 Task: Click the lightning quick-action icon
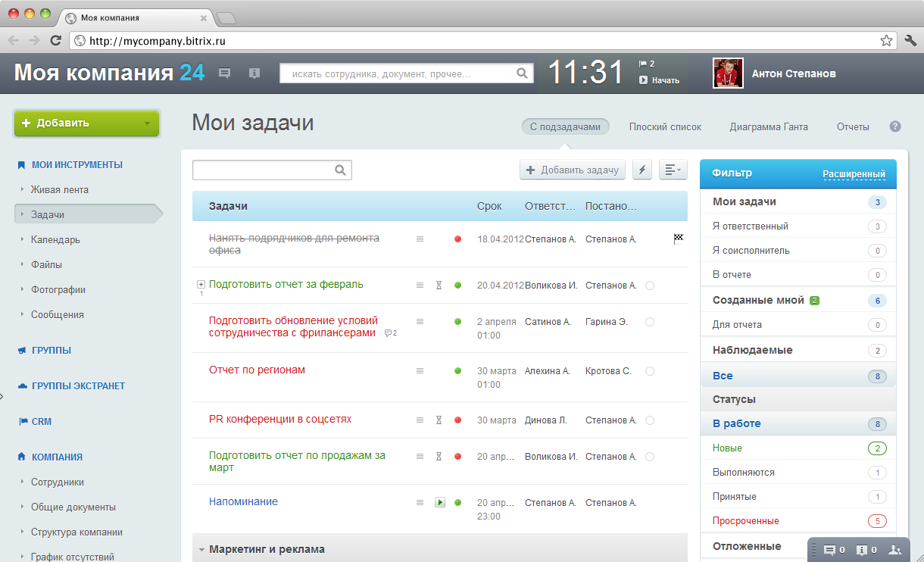coord(642,170)
